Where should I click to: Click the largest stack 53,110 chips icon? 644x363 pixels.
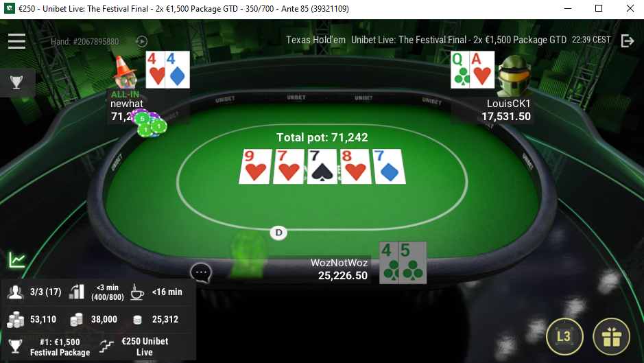(x=16, y=319)
